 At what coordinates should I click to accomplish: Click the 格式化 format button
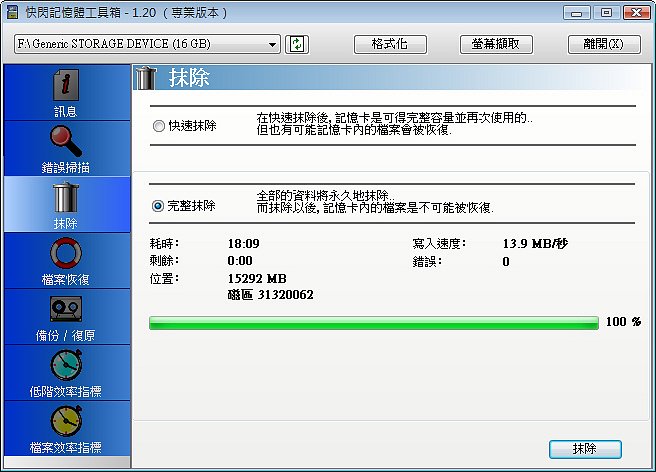(x=390, y=44)
